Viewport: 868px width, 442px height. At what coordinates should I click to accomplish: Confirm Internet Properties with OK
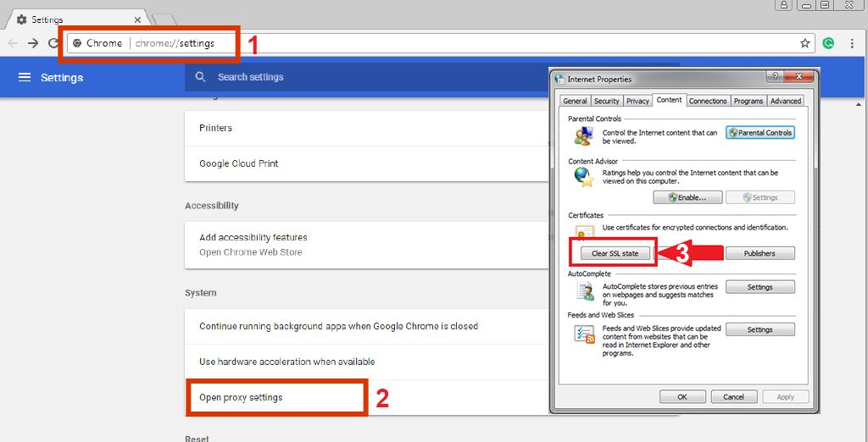pyautogui.click(x=682, y=396)
